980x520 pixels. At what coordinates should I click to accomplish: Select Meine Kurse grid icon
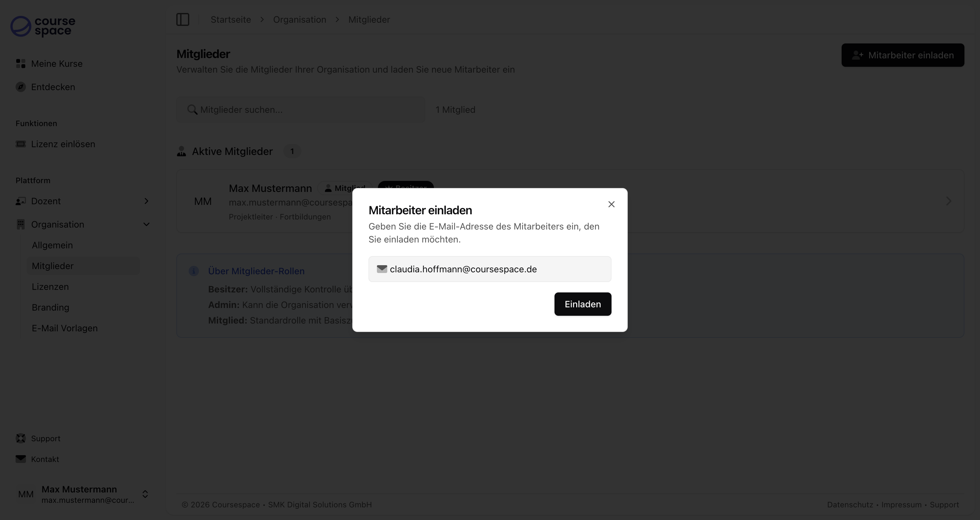coord(20,63)
